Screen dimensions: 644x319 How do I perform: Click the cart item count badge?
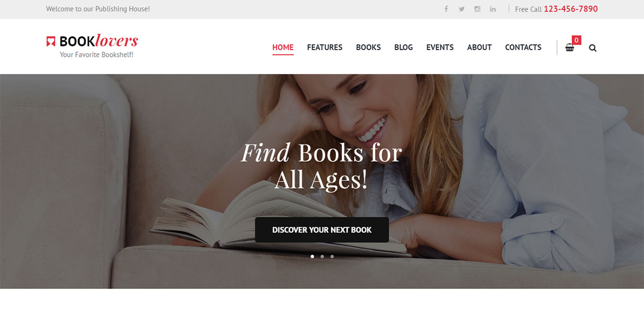tap(576, 40)
